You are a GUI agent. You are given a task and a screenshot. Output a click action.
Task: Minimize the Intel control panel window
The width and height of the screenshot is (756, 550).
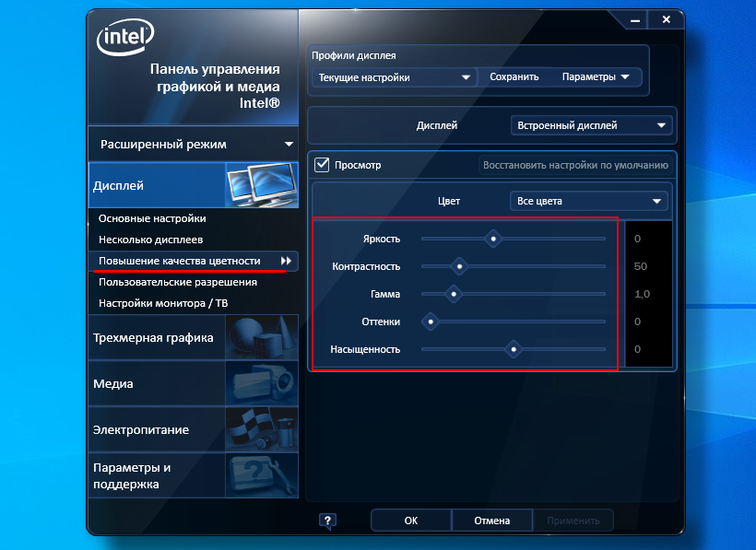(635, 20)
